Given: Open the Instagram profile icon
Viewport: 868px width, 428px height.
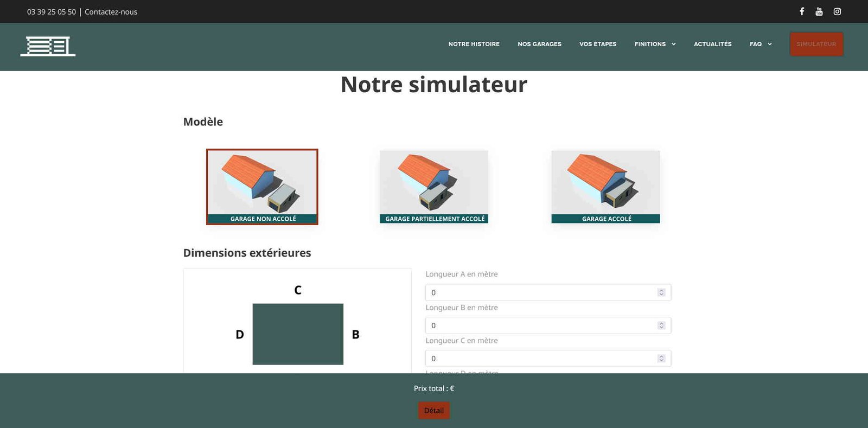Looking at the screenshot, I should pos(837,11).
